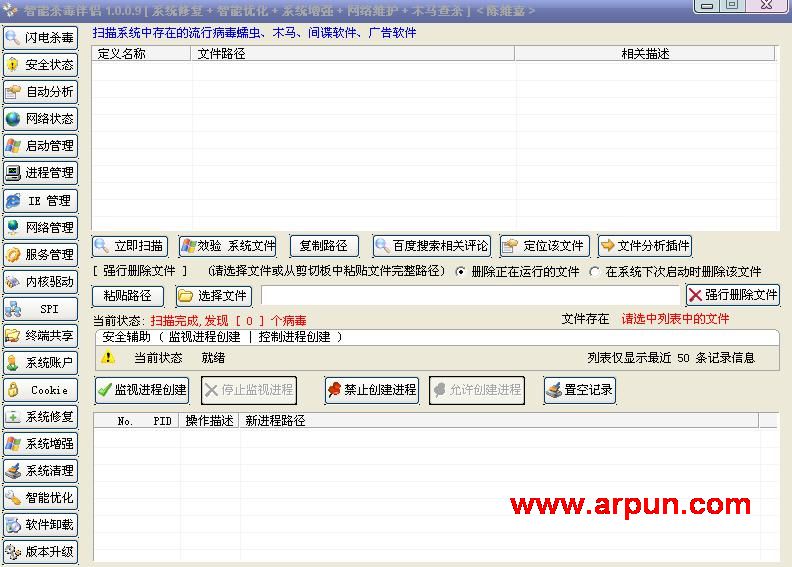This screenshot has width=792, height=567.
Task: Start a scan with 立即扫描
Action: pos(130,246)
